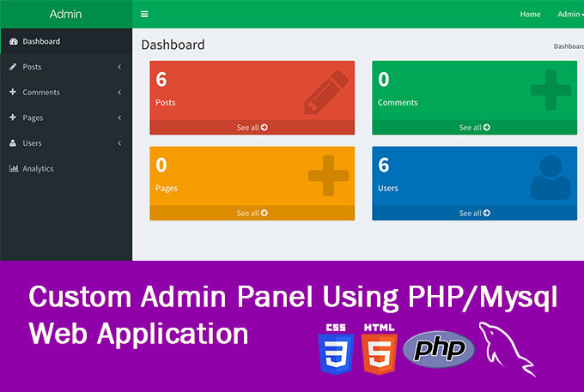Click the arrow icon in Pages See all
The image size is (584, 392).
(x=264, y=213)
